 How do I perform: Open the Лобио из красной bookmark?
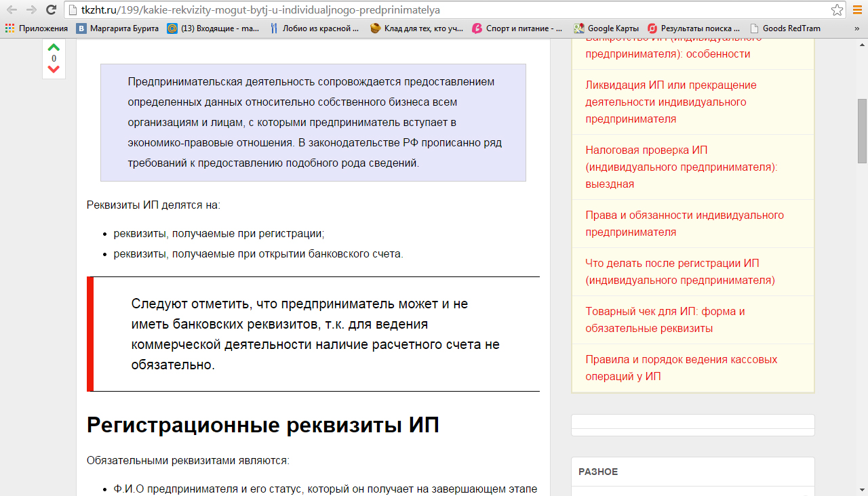314,28
